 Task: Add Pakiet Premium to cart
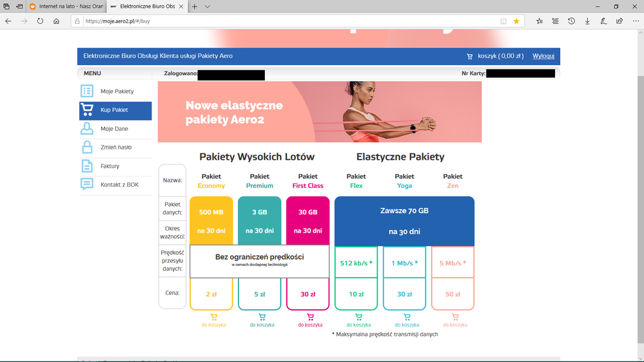[x=262, y=320]
